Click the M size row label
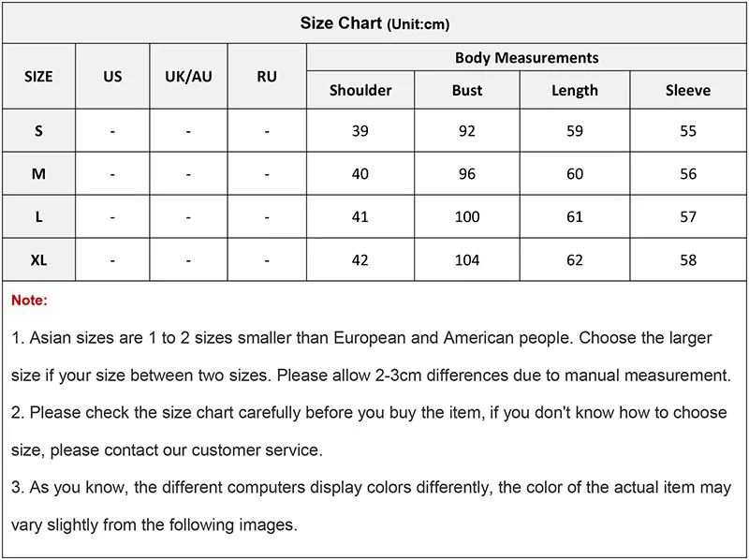The image size is (749, 560). (38, 173)
